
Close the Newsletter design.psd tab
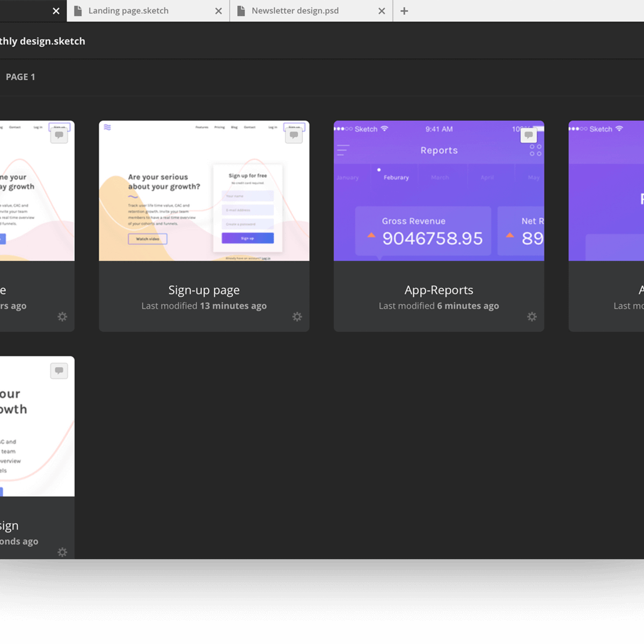click(x=382, y=11)
